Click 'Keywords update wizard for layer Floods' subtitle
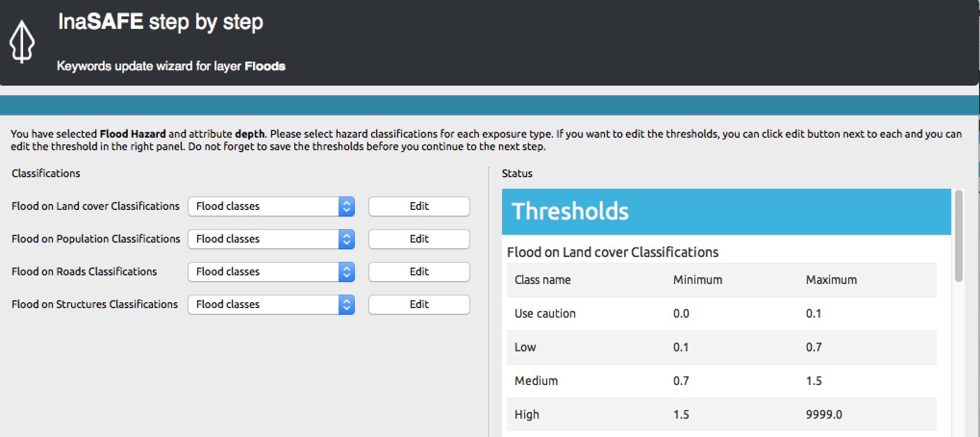The image size is (980, 437). point(171,66)
